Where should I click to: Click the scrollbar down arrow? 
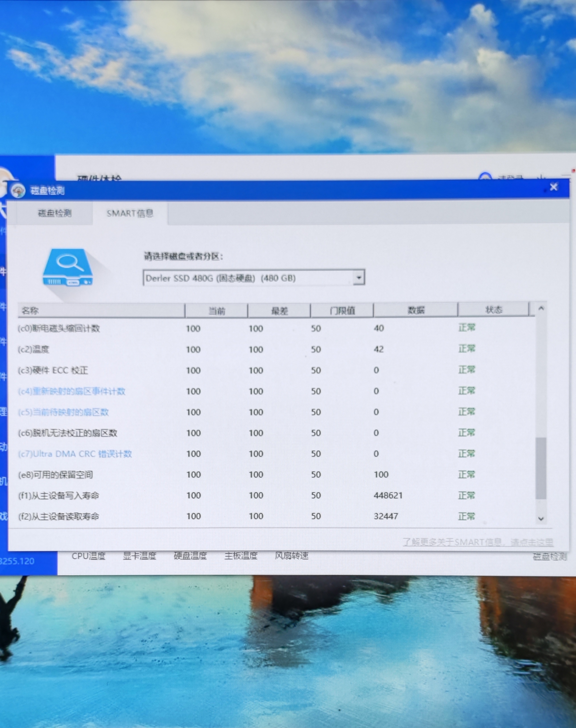click(541, 519)
